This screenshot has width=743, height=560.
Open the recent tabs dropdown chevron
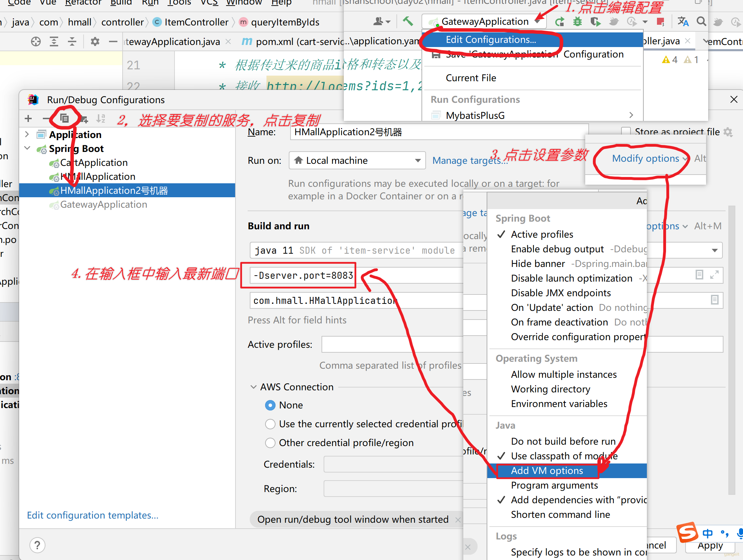click(x=705, y=41)
